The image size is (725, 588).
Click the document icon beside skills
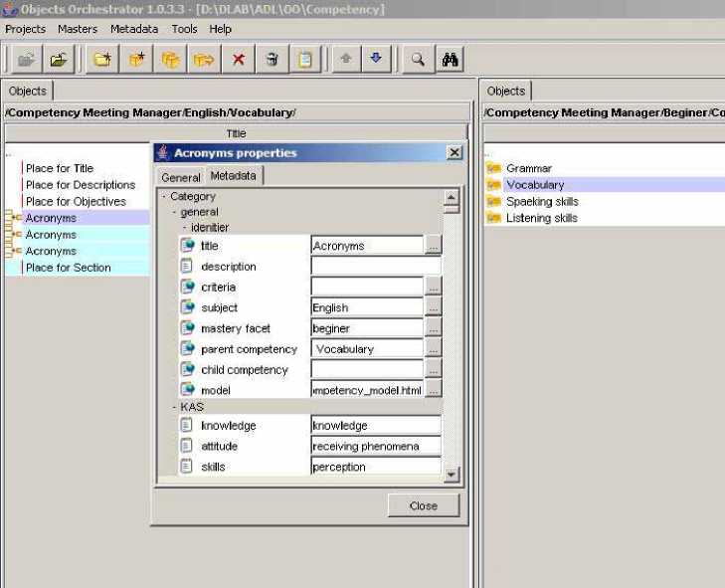point(186,466)
